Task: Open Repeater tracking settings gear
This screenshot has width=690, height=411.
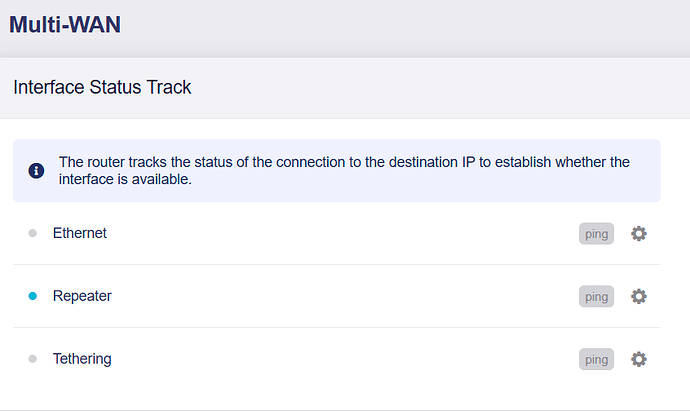Action: click(639, 296)
